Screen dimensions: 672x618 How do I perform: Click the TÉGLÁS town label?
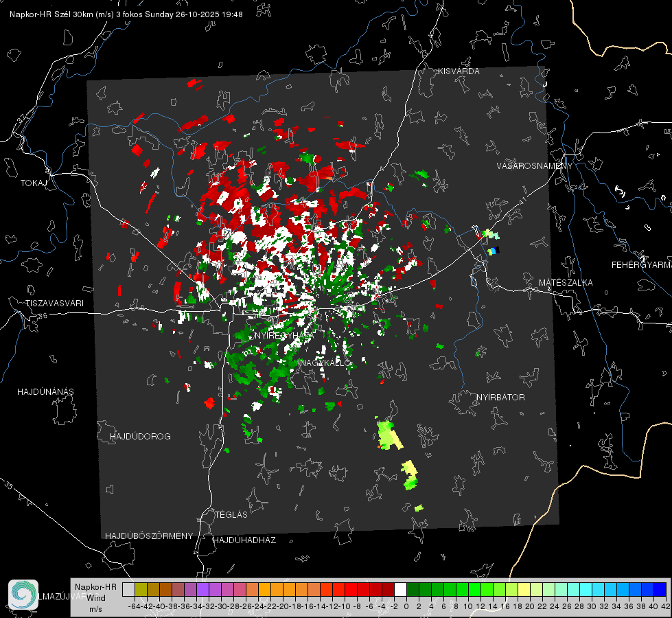pyautogui.click(x=231, y=515)
